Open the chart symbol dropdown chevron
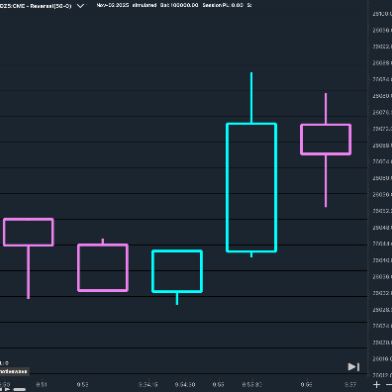This screenshot has height=392, width=392. coord(80,6)
